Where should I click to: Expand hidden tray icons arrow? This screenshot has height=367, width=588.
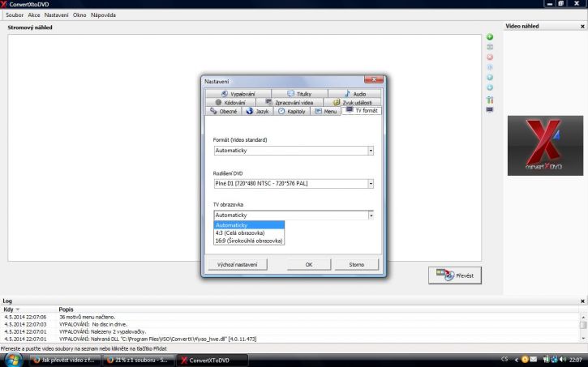point(516,361)
